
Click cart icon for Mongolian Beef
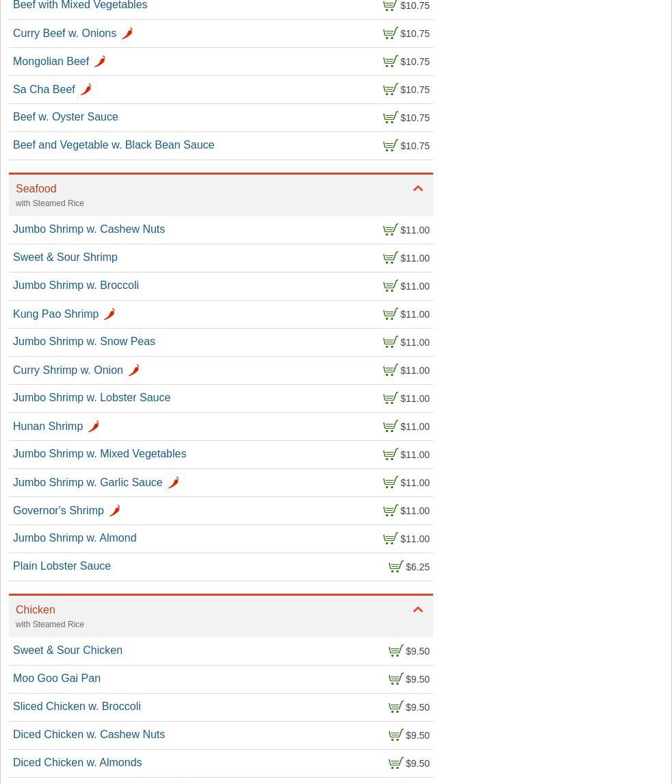tap(391, 62)
